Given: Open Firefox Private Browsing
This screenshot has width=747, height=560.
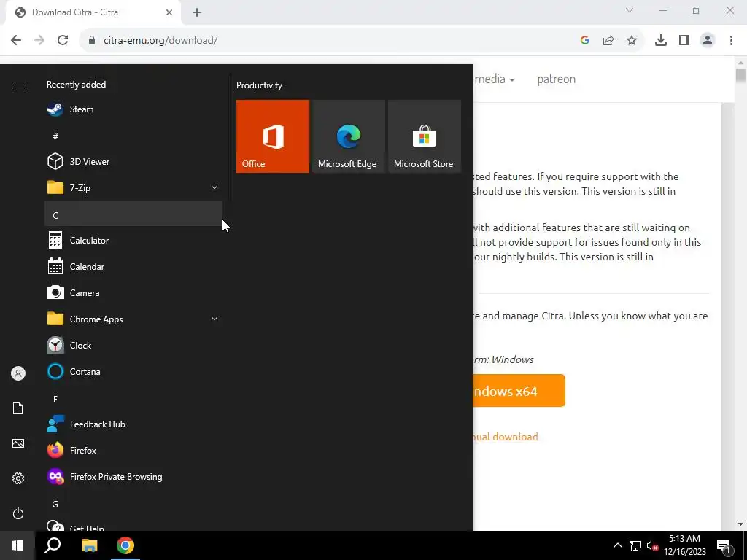Looking at the screenshot, I should tap(133, 477).
